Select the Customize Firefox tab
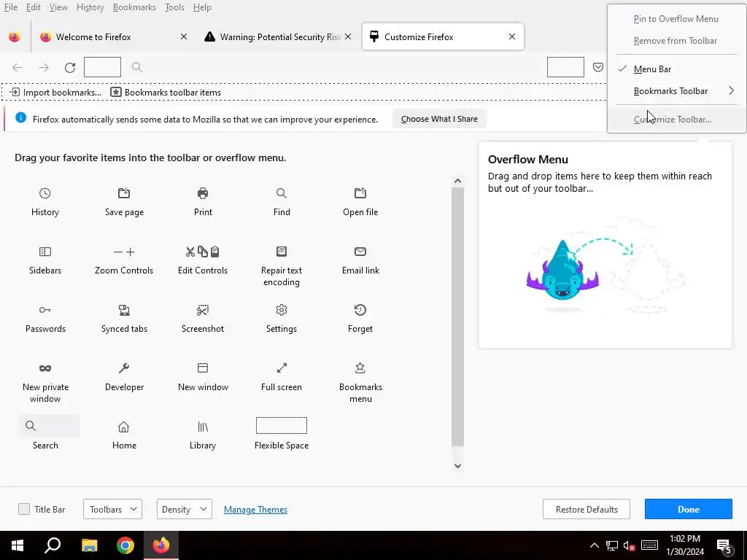This screenshot has height=560, width=747. 443,36
